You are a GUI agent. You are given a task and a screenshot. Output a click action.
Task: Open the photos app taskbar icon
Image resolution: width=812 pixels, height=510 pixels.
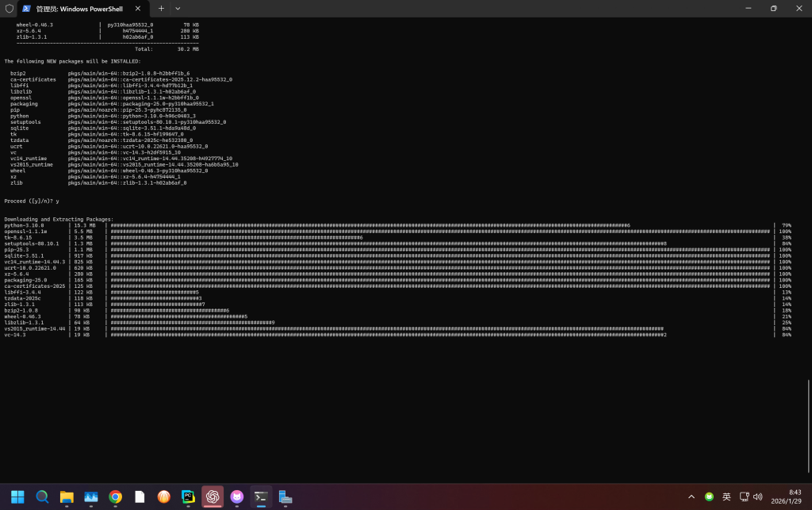pos(90,497)
